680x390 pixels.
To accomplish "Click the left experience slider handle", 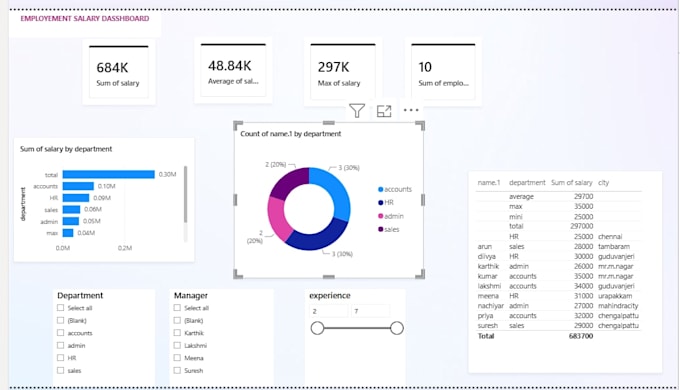I will pyautogui.click(x=317, y=328).
